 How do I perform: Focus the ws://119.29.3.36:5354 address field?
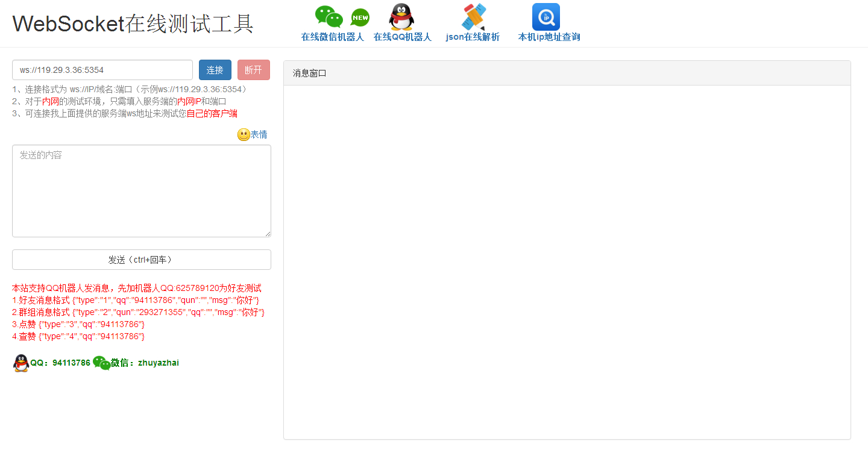[102, 70]
